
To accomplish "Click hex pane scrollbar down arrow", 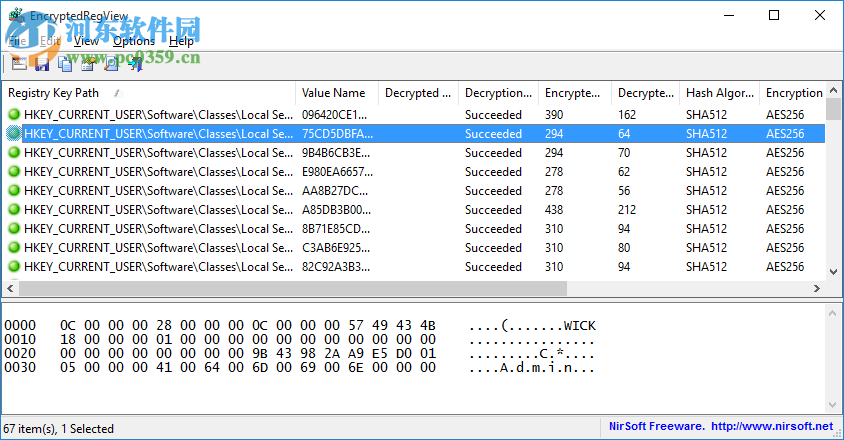I will [833, 405].
